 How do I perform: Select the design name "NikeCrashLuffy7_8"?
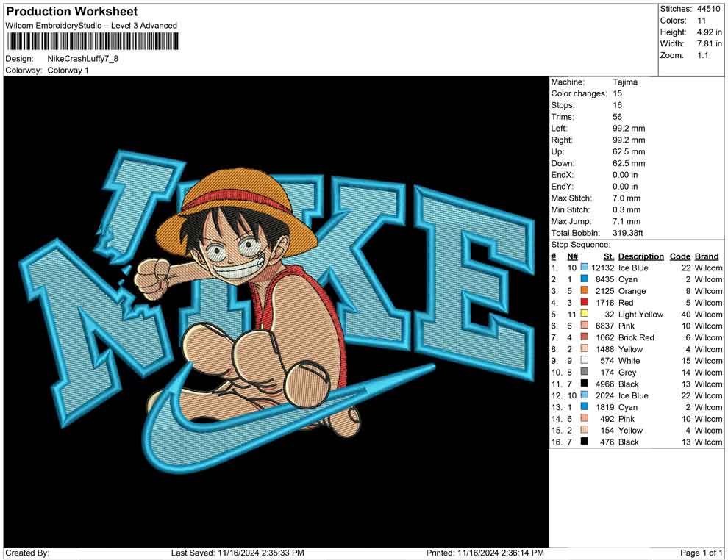coord(82,59)
